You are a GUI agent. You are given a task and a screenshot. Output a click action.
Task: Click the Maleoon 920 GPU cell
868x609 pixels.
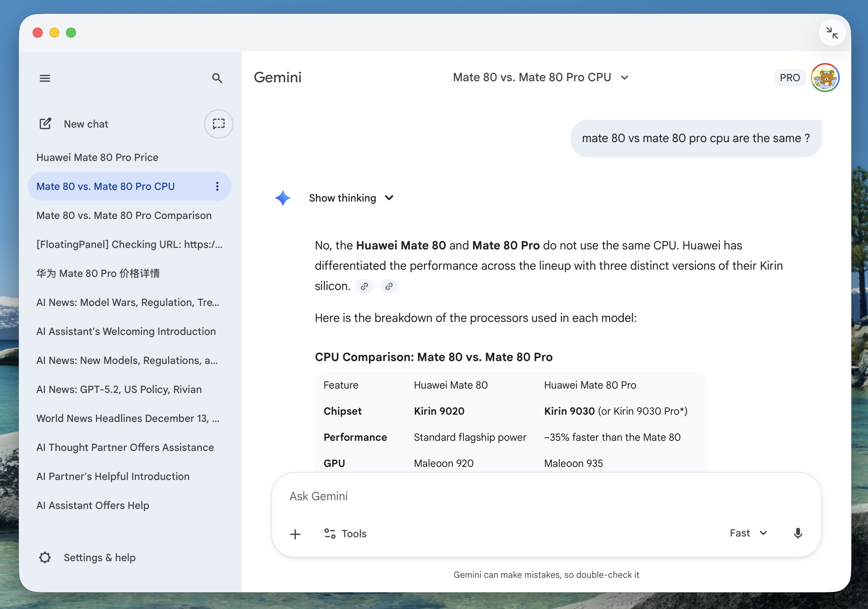pyautogui.click(x=443, y=463)
